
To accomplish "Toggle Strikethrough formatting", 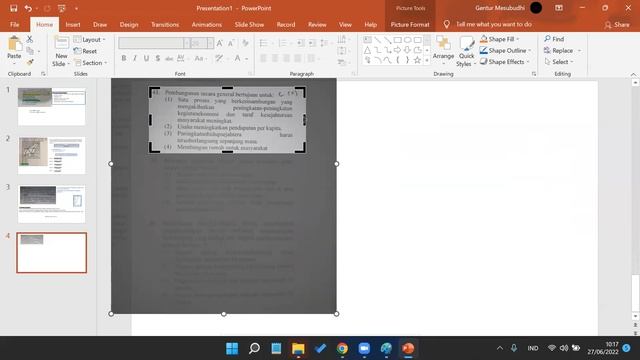I will click(169, 58).
